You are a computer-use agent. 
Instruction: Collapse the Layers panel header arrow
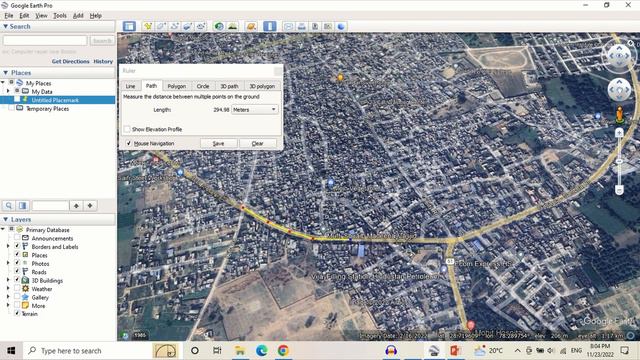click(5, 219)
